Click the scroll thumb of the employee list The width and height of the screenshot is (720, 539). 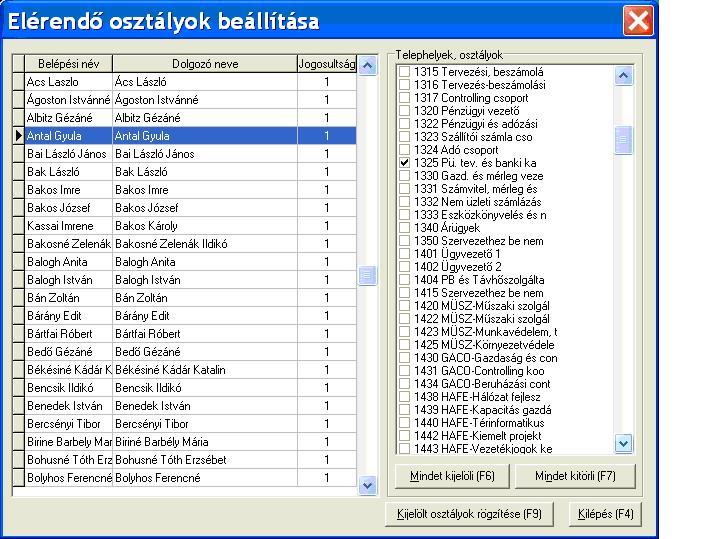367,275
